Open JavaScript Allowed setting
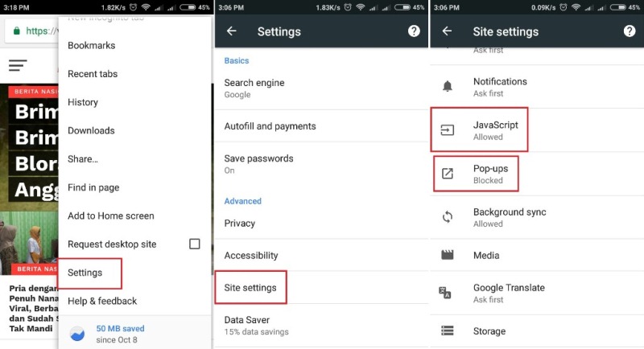The height and width of the screenshot is (349, 644). pos(537,130)
